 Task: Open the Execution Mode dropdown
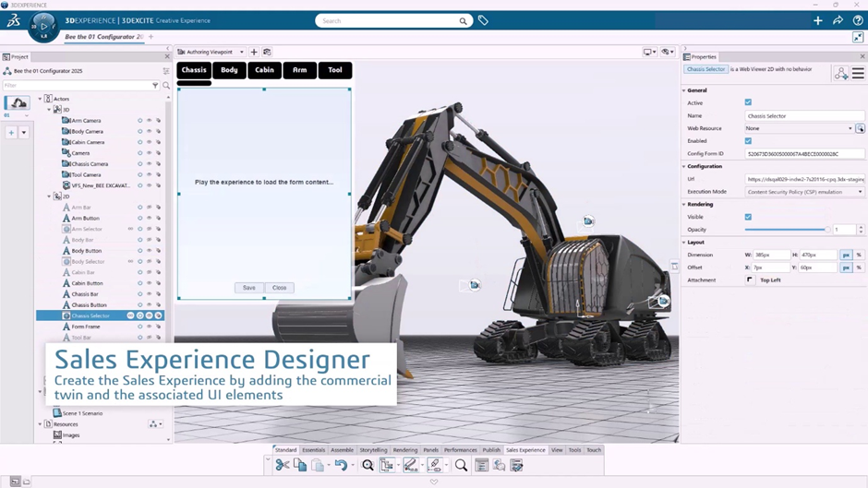[x=804, y=192]
